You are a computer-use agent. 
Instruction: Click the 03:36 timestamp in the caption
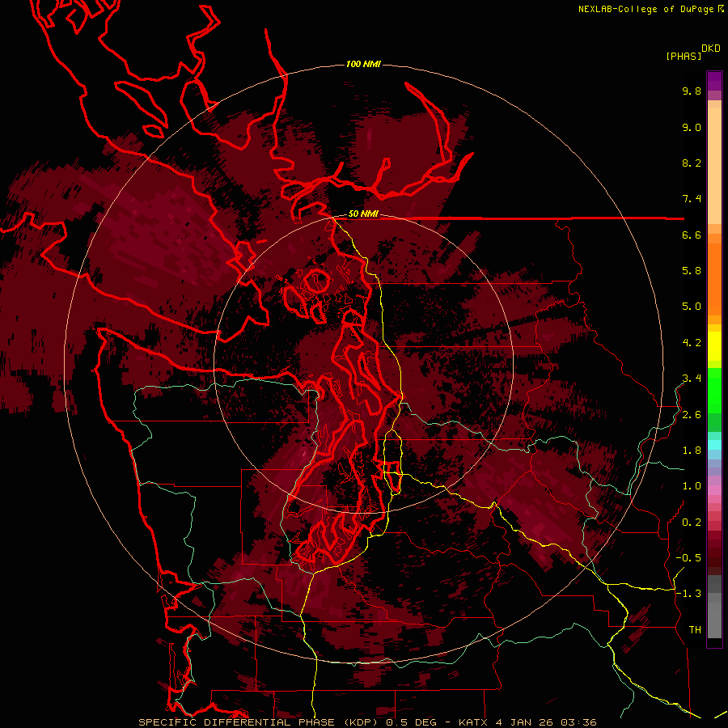pos(578,722)
